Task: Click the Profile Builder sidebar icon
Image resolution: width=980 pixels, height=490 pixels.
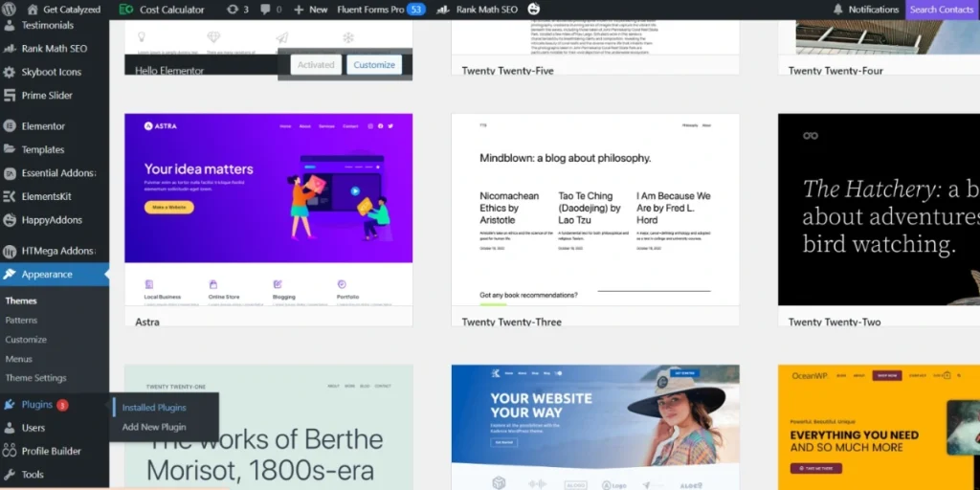Action: [x=9, y=452]
